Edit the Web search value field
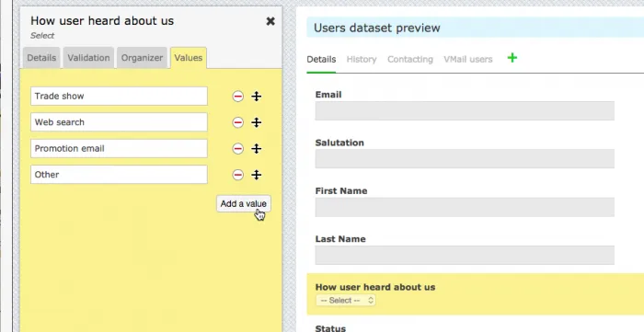Screen dimensions: 644x332 point(119,122)
